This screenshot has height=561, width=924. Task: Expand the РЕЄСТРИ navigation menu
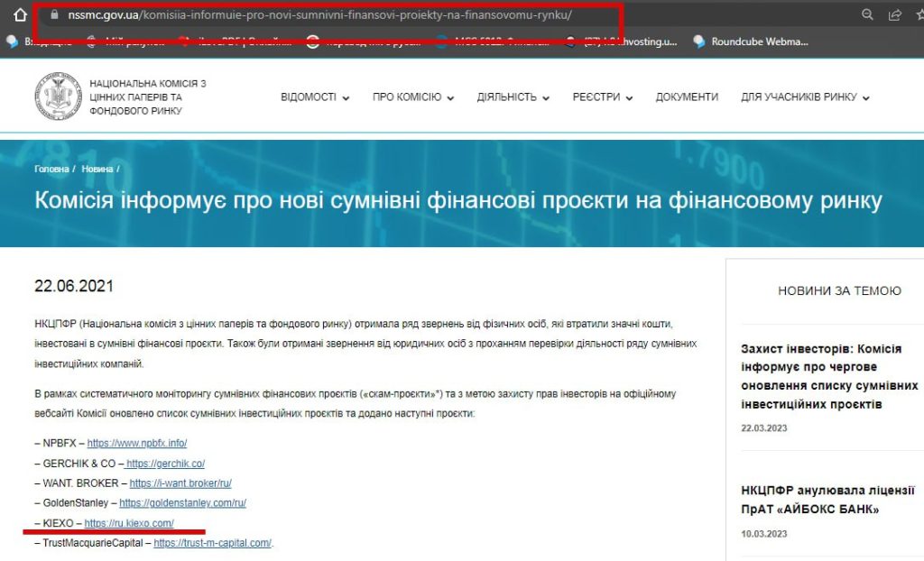(x=602, y=97)
